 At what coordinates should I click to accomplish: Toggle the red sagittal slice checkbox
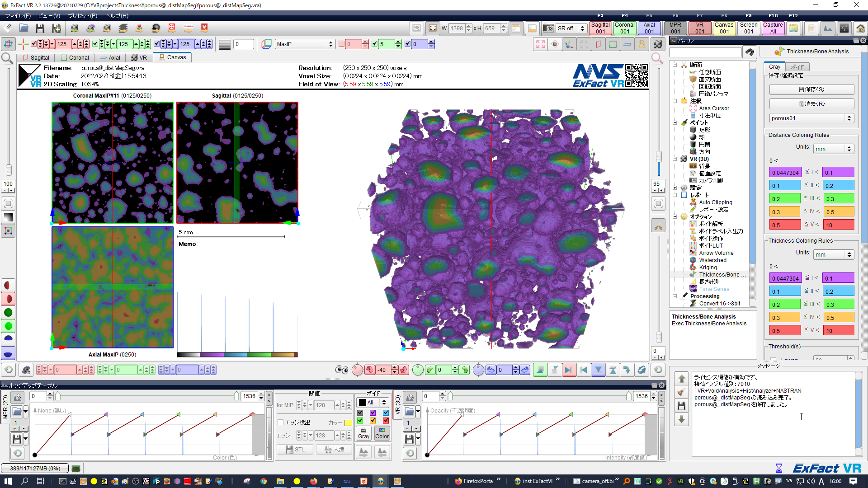coord(33,44)
